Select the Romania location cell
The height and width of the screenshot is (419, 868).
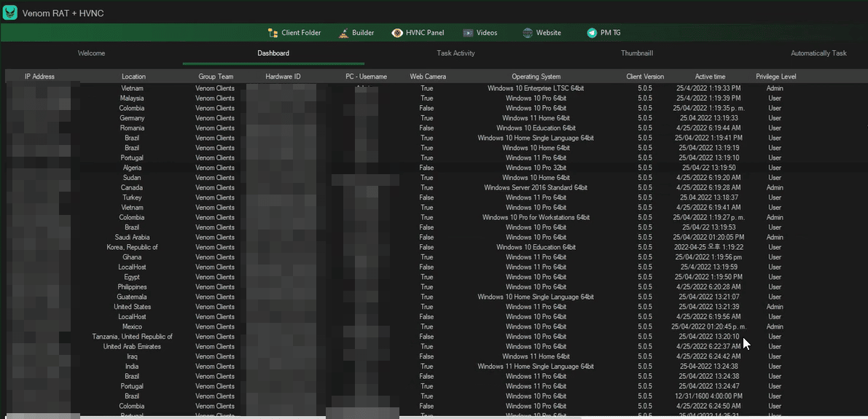[133, 128]
